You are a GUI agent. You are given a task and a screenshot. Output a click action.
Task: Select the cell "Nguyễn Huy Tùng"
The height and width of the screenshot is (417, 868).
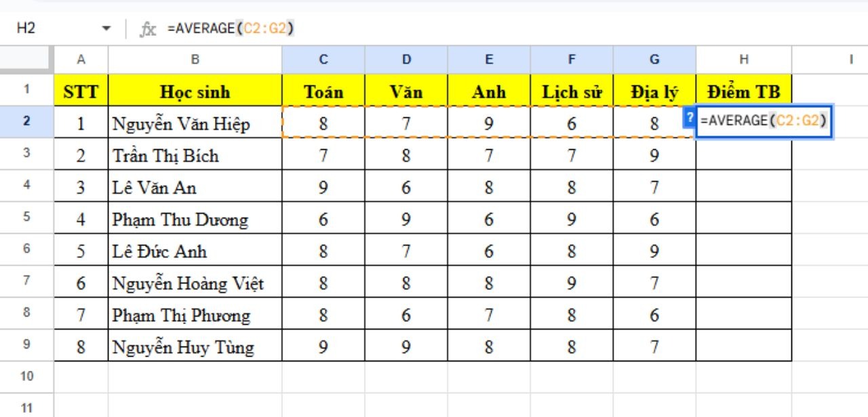pyautogui.click(x=195, y=346)
